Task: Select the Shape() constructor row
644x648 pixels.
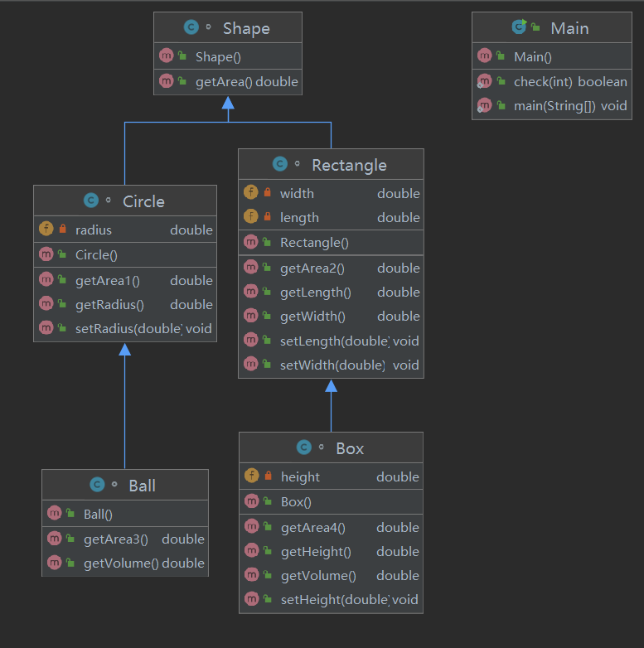Action: point(228,56)
